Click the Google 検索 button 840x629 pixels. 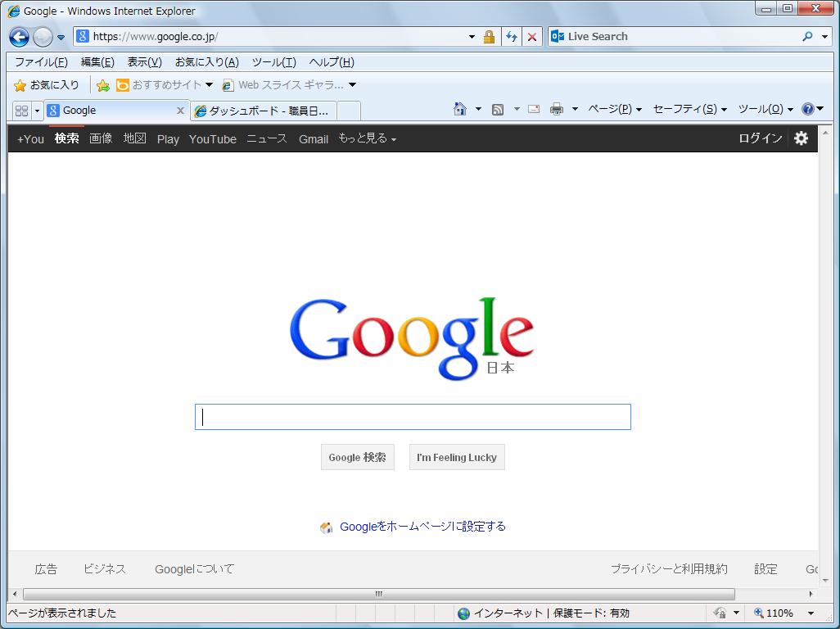[x=357, y=457]
